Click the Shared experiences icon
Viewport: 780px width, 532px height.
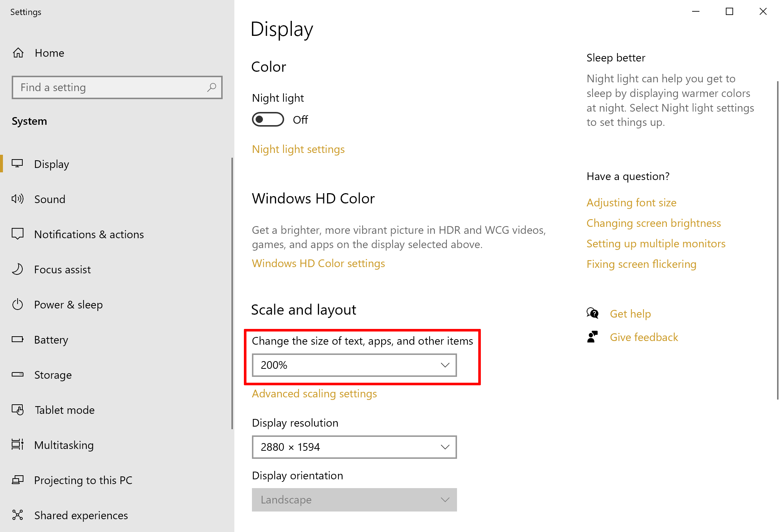(x=18, y=515)
